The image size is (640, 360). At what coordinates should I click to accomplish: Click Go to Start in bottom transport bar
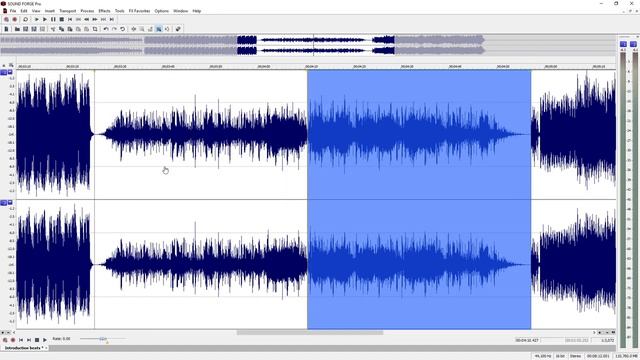(21, 340)
